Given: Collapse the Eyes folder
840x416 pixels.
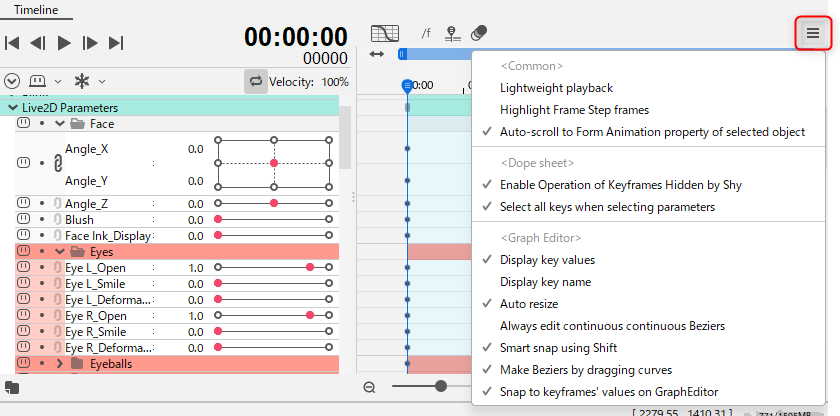Looking at the screenshot, I should pos(60,252).
